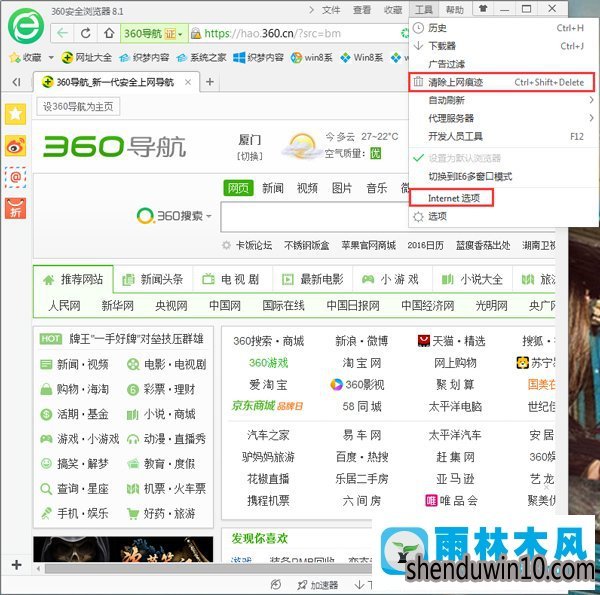This screenshot has height=595, width=600.
Task: Switch to the 新闻头条 tab
Action: pos(153,279)
